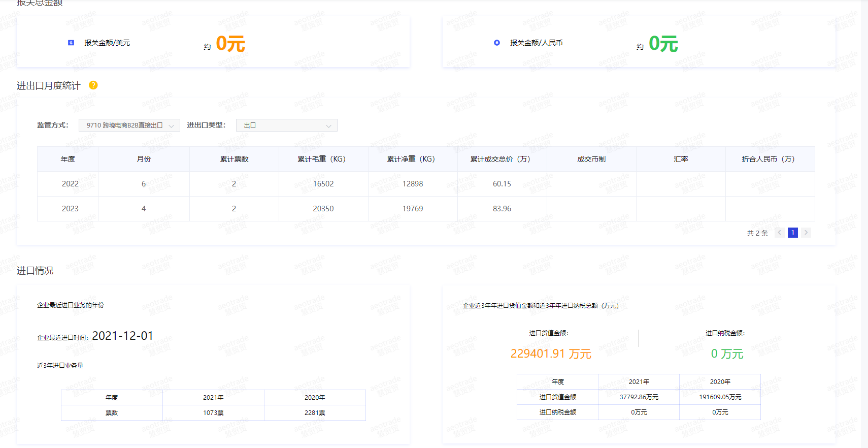Image resolution: width=868 pixels, height=448 pixels.
Task: Click the 成交币制 column header
Action: pos(591,159)
